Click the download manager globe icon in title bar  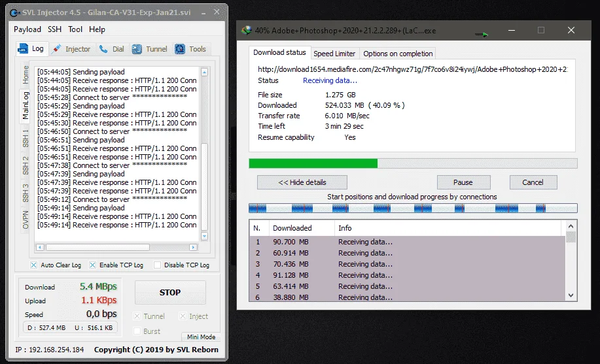pyautogui.click(x=247, y=30)
